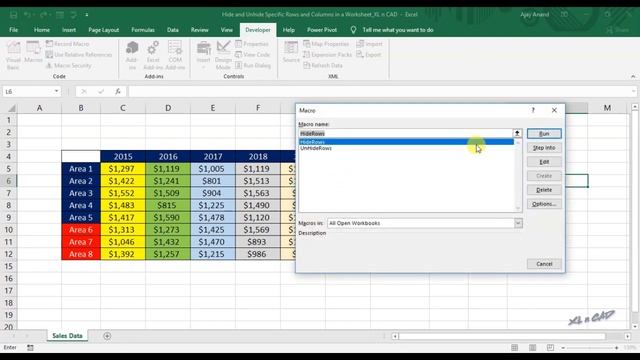Select the Macro name input field
640x360 pixels.
pos(406,133)
